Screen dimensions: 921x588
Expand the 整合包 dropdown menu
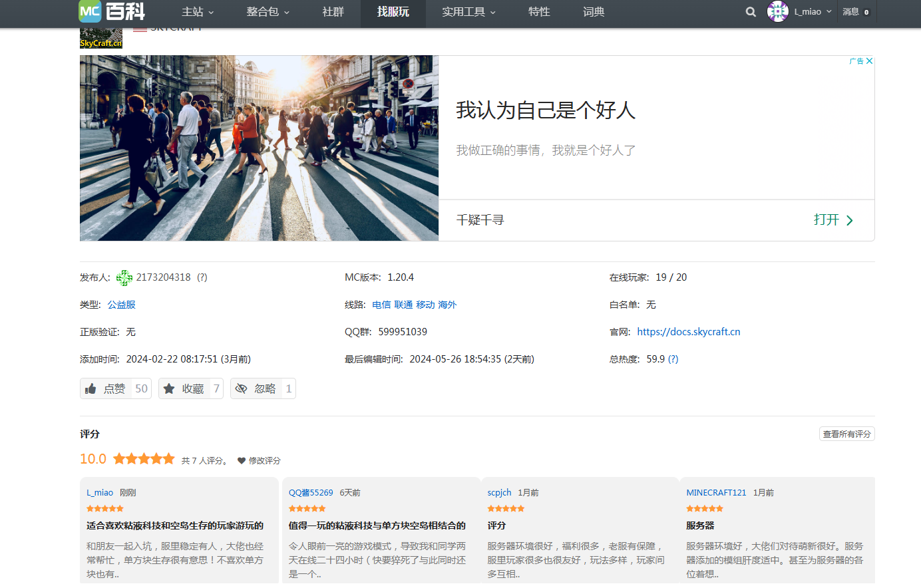268,12
